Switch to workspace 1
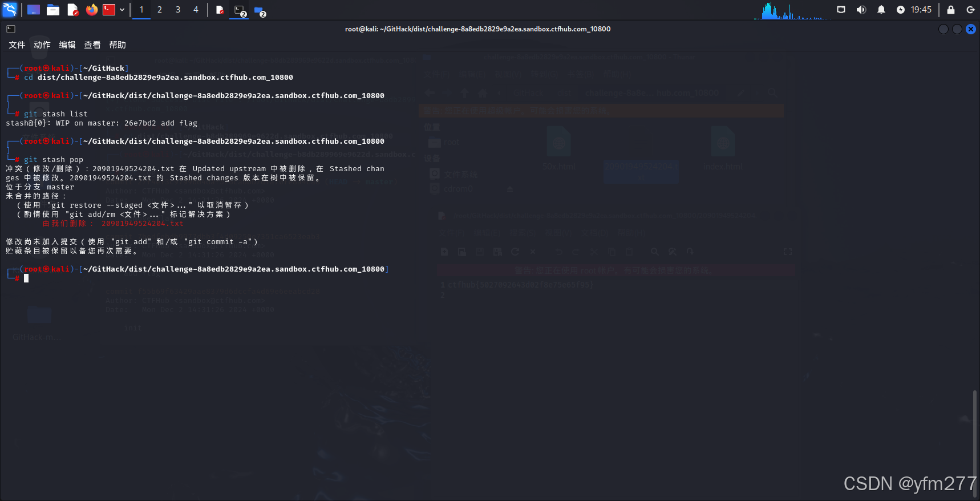 (x=141, y=10)
